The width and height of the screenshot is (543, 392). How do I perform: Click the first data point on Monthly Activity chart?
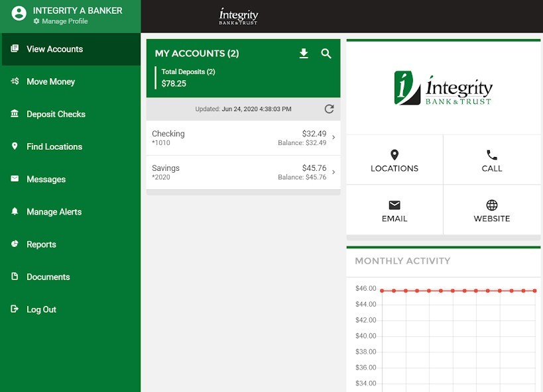[x=382, y=291]
